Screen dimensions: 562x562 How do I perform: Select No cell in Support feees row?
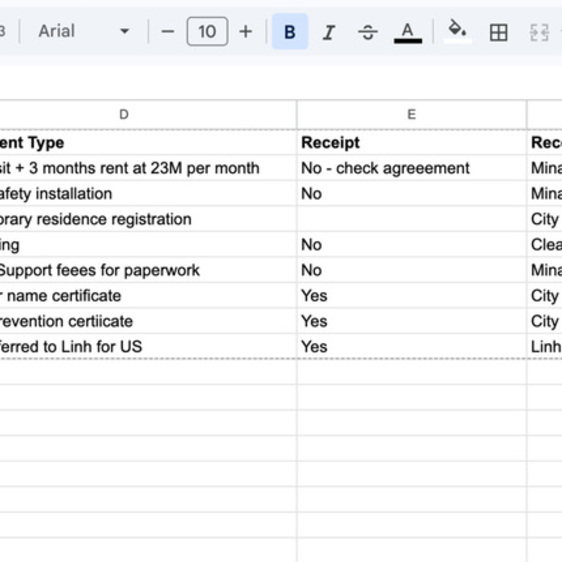(x=412, y=270)
